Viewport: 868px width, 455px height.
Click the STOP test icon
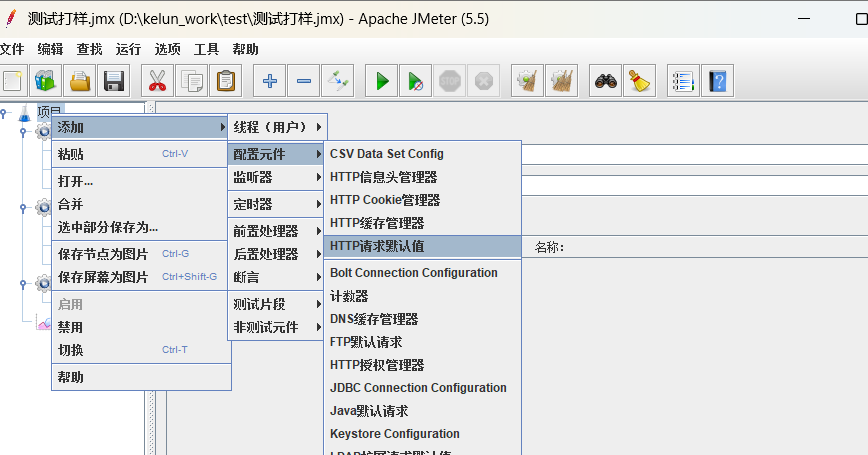[x=450, y=81]
